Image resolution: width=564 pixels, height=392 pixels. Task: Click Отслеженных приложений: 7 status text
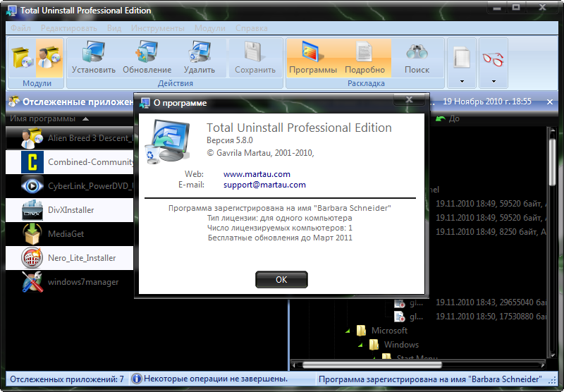click(x=66, y=379)
